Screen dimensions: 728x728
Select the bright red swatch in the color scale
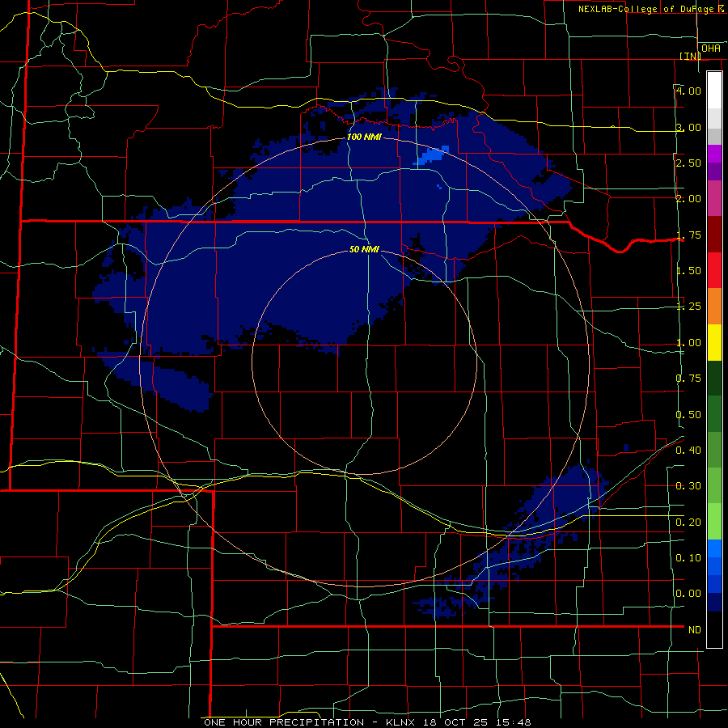point(714,270)
